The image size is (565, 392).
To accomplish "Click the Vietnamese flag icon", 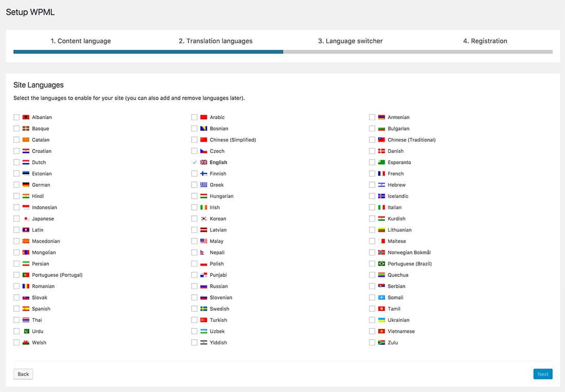I will click(x=382, y=331).
